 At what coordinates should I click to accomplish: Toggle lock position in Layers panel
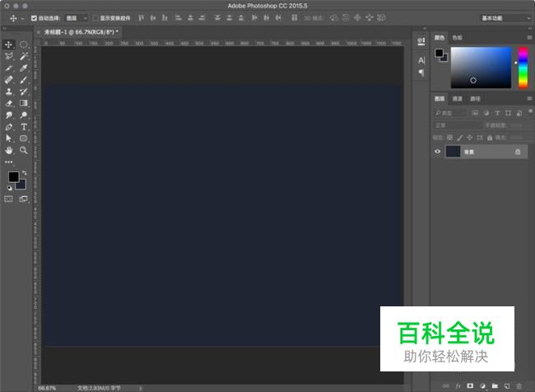(469, 138)
